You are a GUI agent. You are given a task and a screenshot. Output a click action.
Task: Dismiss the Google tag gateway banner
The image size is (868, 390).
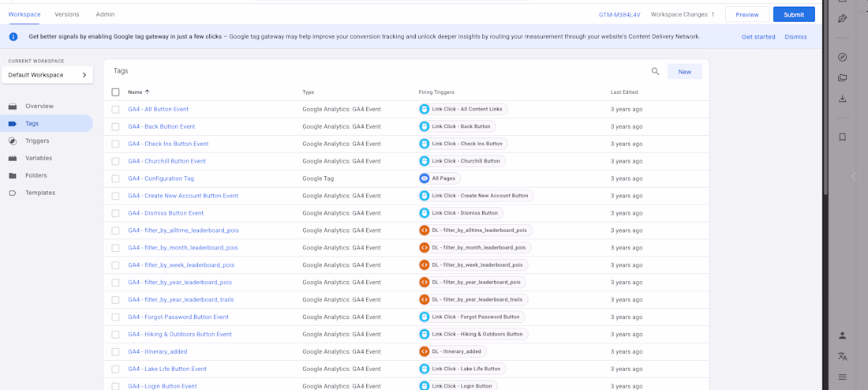point(795,36)
